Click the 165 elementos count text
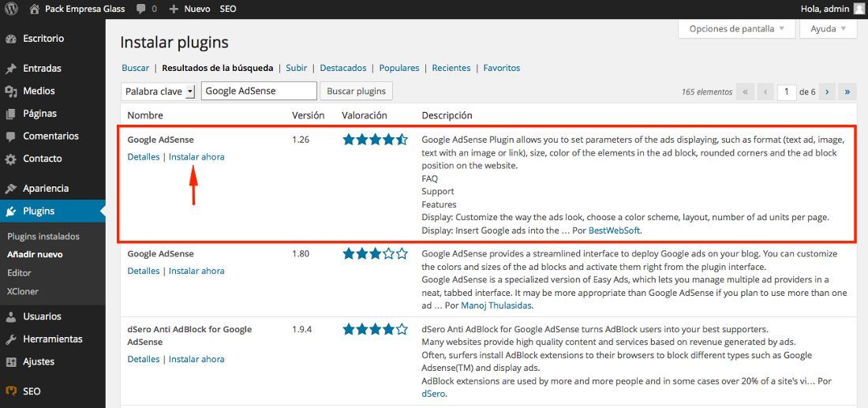The image size is (868, 408). [x=707, y=92]
